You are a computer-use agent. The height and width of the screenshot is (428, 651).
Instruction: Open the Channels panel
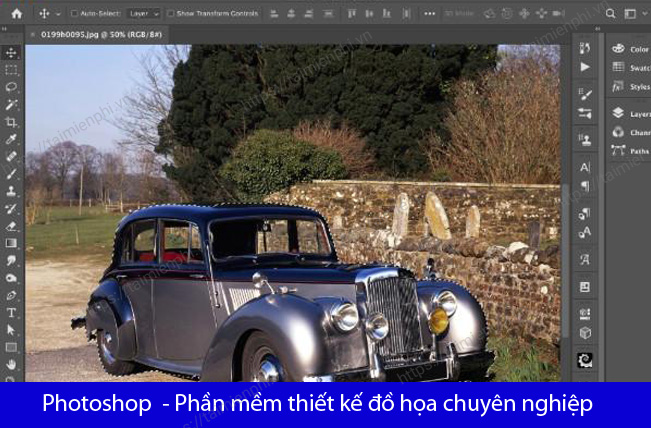[x=630, y=132]
